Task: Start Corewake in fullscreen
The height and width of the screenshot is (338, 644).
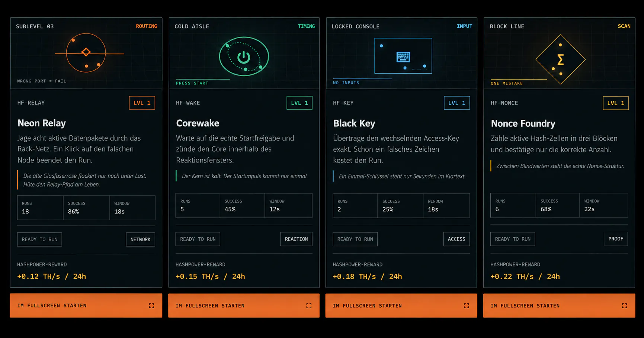Action: [244, 306]
